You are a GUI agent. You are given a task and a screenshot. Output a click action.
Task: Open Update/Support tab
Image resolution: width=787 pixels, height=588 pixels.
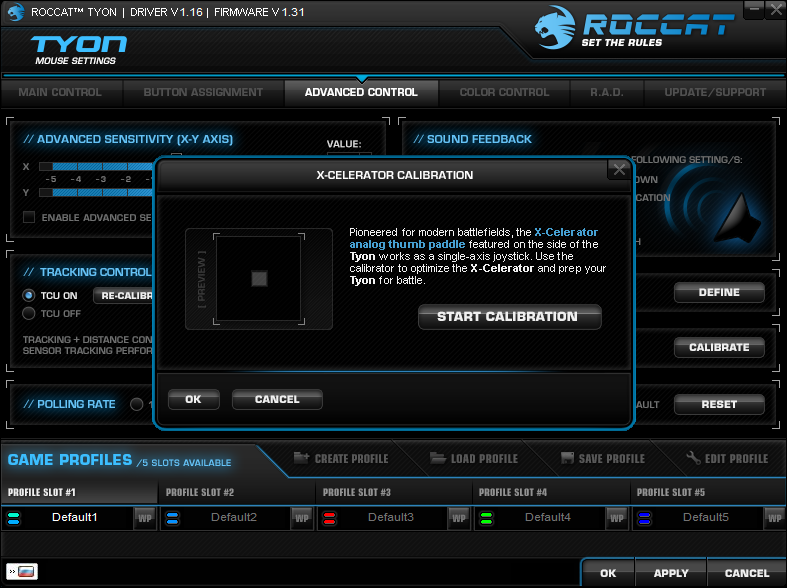click(x=715, y=92)
